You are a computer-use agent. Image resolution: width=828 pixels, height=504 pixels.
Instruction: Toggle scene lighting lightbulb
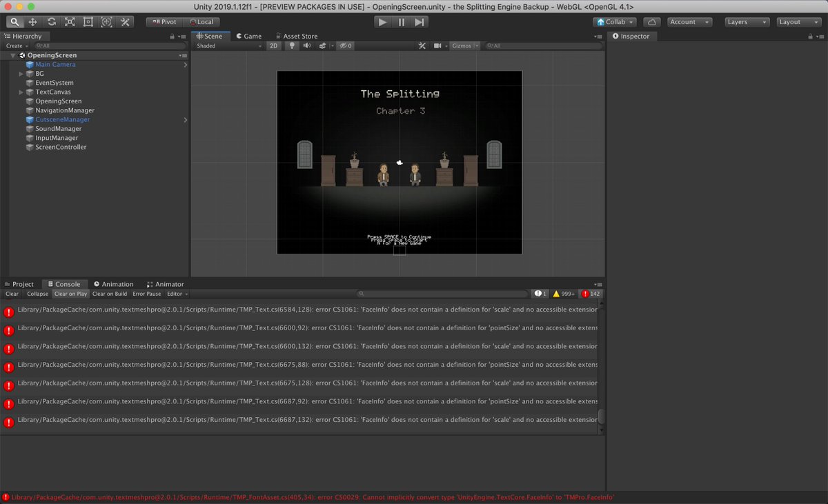click(291, 46)
